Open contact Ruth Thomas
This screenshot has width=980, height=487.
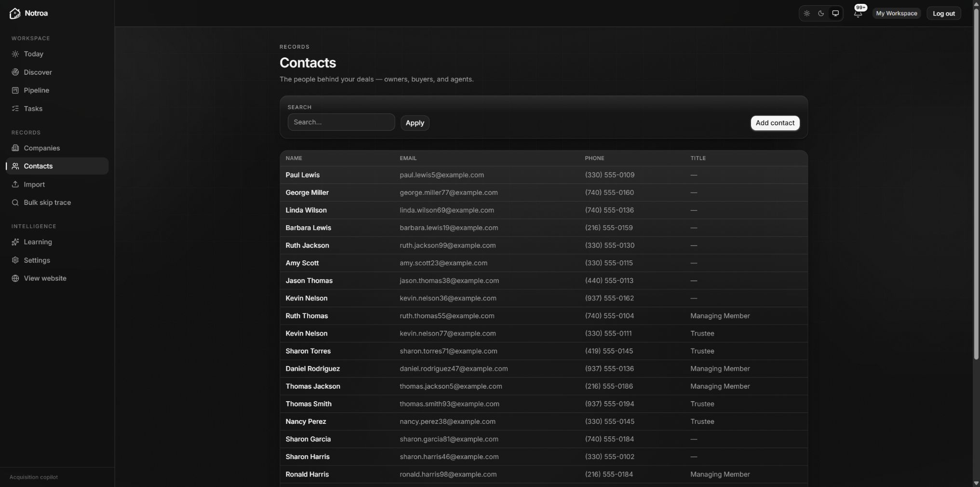point(307,316)
